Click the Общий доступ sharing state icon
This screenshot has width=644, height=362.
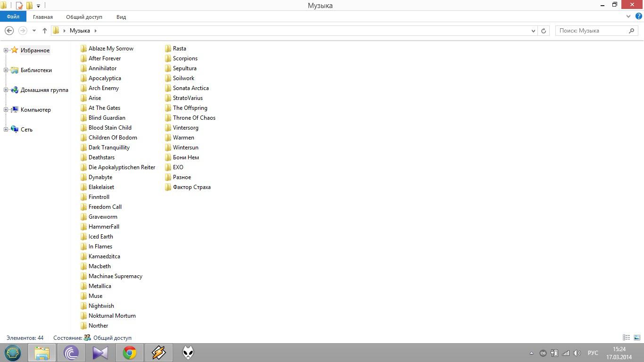[x=87, y=338]
